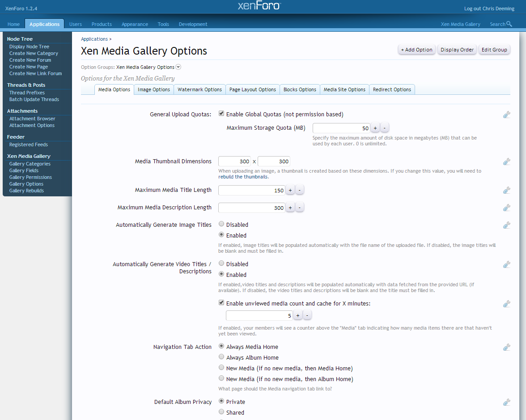Viewport: 526px width, 420px height.
Task: Open edit icon for Maximum Media Title Length
Action: coord(506,190)
